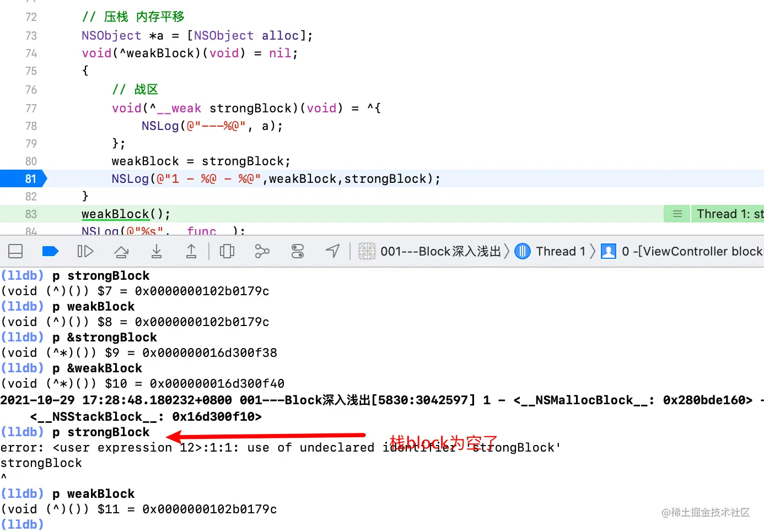Click the <__NSStackBlock__: 0x16d300f10> output
This screenshot has height=532, width=764.
pyautogui.click(x=146, y=417)
